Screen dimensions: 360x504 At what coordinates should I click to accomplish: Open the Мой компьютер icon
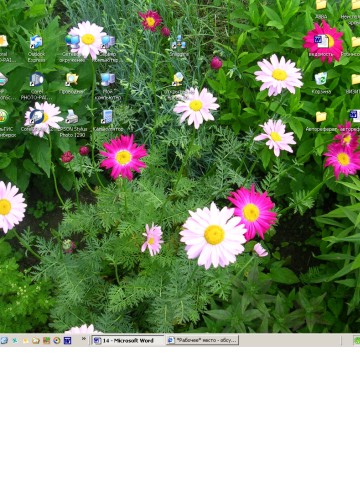108,86
